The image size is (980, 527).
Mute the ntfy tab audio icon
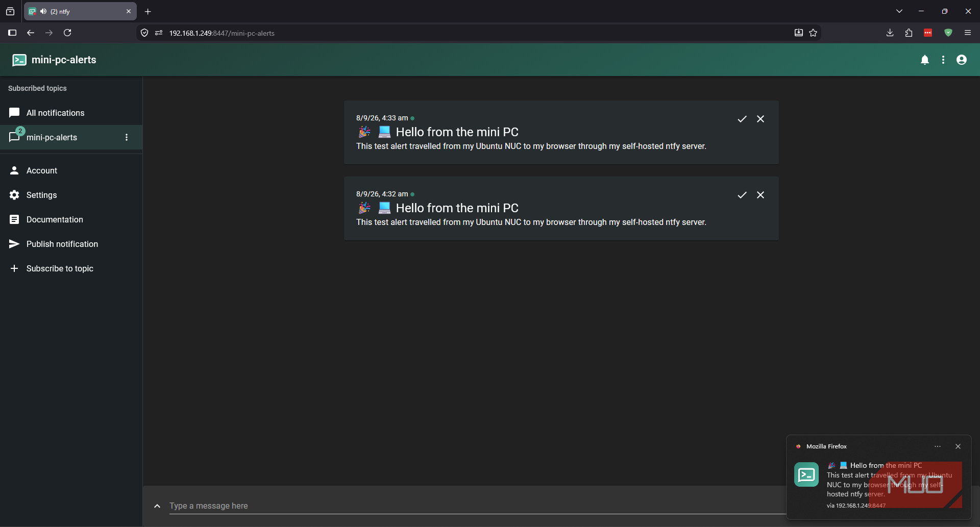43,11
